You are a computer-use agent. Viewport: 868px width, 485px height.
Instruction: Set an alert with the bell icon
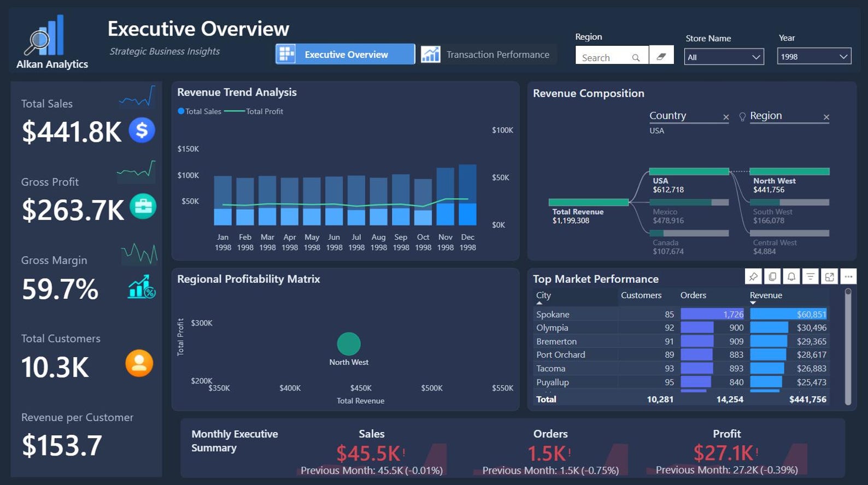coord(791,276)
